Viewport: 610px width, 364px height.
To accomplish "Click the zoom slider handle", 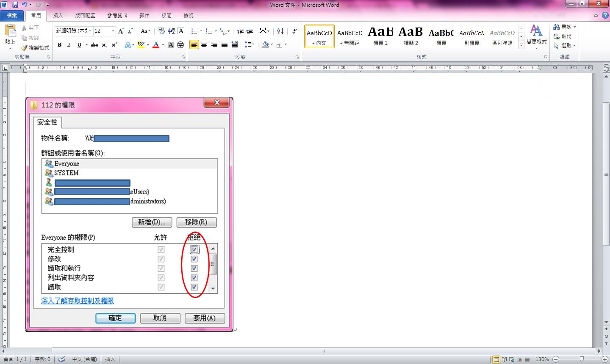I will [x=582, y=359].
